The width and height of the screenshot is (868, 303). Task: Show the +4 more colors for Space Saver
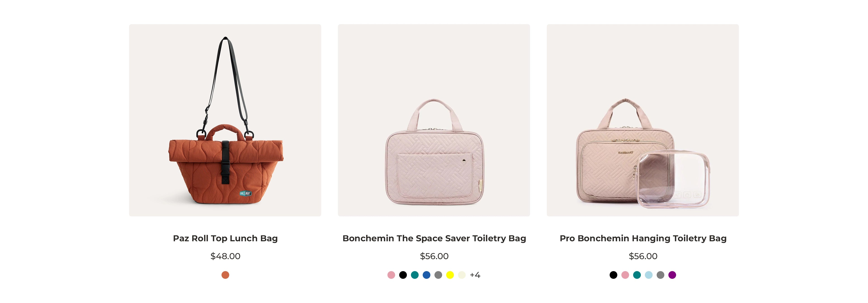(x=475, y=275)
